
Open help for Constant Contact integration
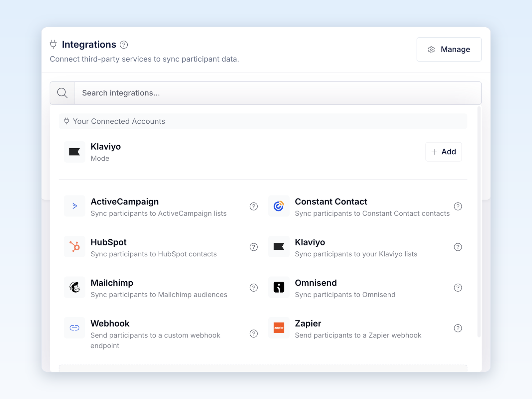(x=458, y=206)
